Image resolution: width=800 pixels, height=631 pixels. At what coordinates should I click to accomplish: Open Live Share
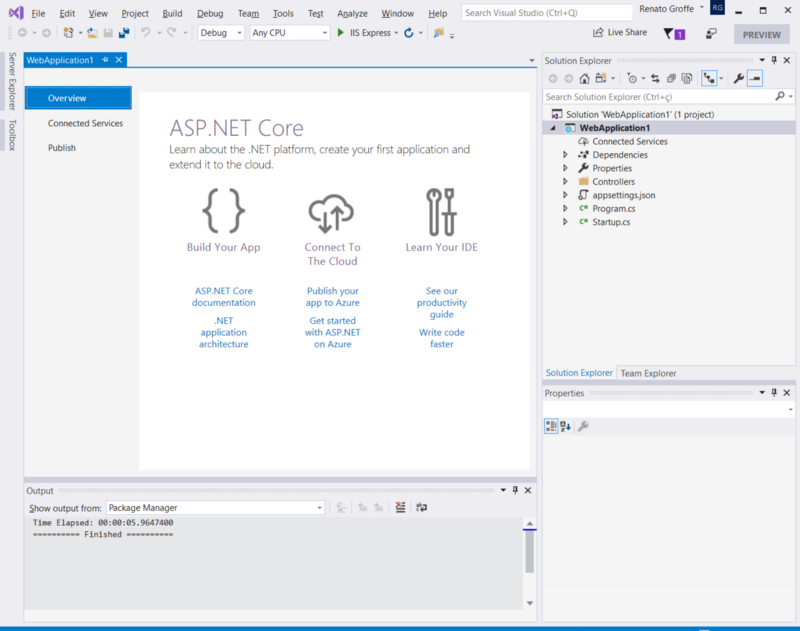[619, 33]
